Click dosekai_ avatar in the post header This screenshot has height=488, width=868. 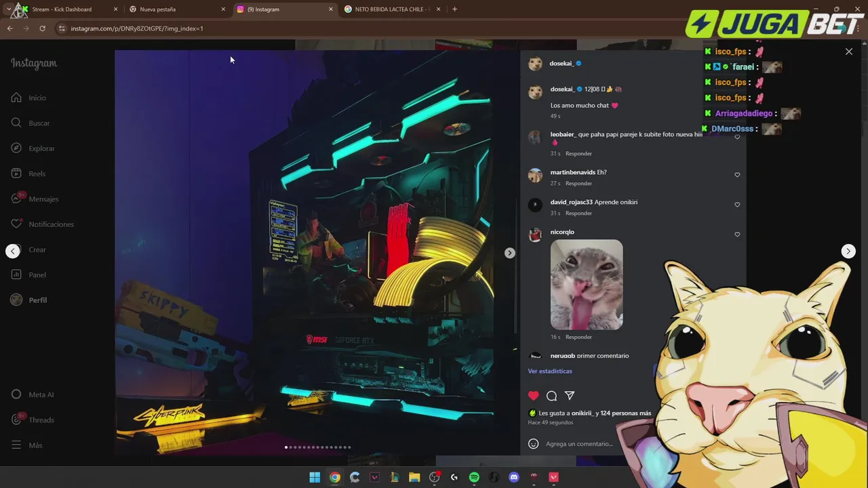[x=535, y=64]
